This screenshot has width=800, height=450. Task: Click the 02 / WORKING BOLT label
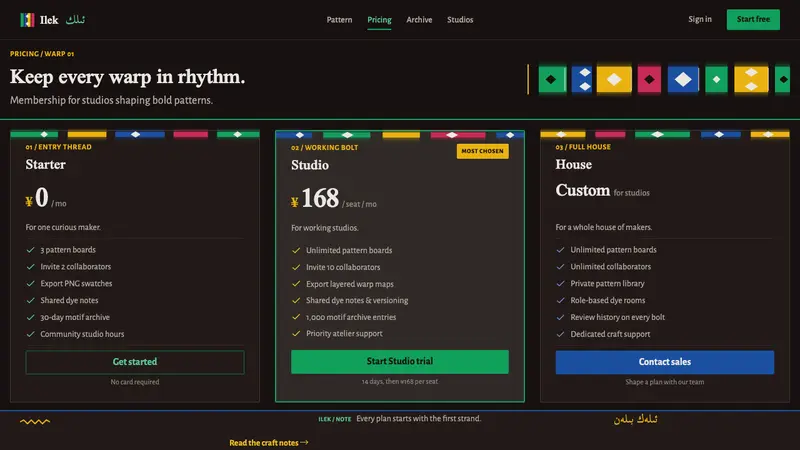pyautogui.click(x=324, y=147)
